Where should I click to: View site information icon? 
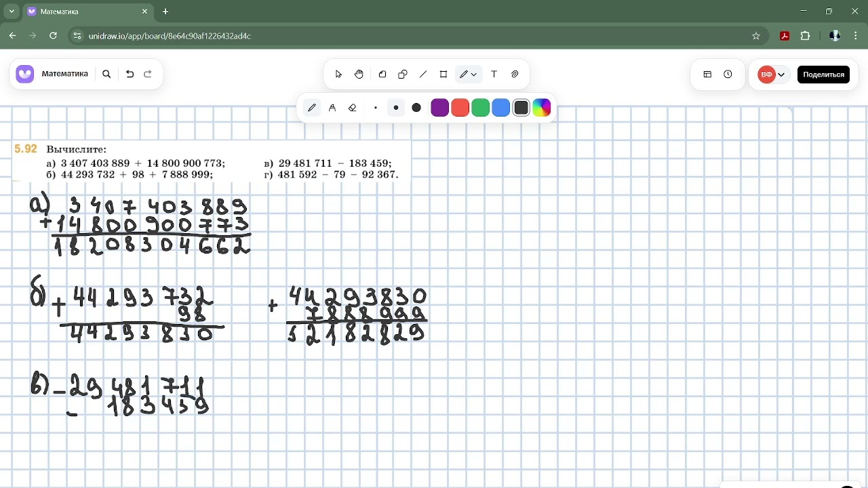point(77,36)
